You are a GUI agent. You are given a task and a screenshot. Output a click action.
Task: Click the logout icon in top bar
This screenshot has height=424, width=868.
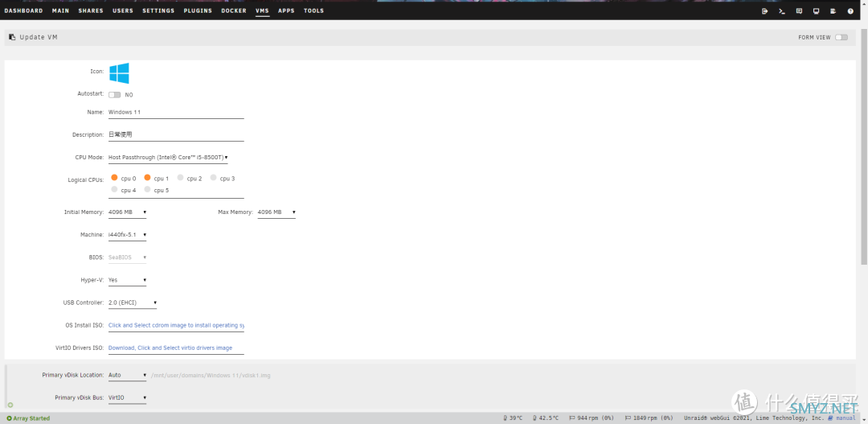[x=764, y=11]
